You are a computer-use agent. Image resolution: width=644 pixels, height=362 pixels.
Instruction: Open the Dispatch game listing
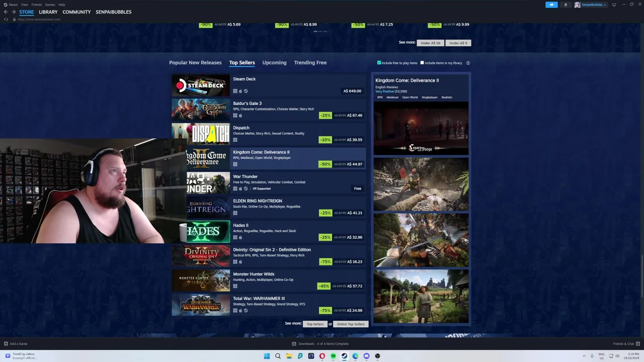point(269,134)
